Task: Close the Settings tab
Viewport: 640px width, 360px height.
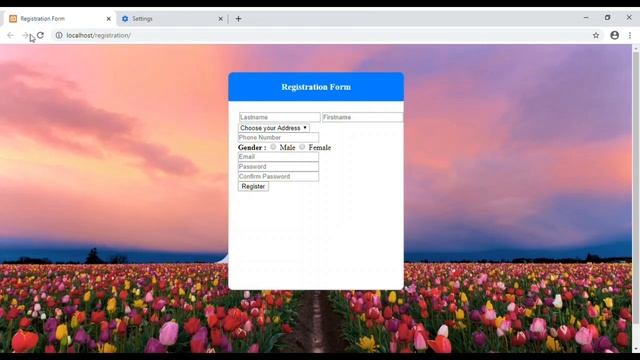Action: coord(220,19)
